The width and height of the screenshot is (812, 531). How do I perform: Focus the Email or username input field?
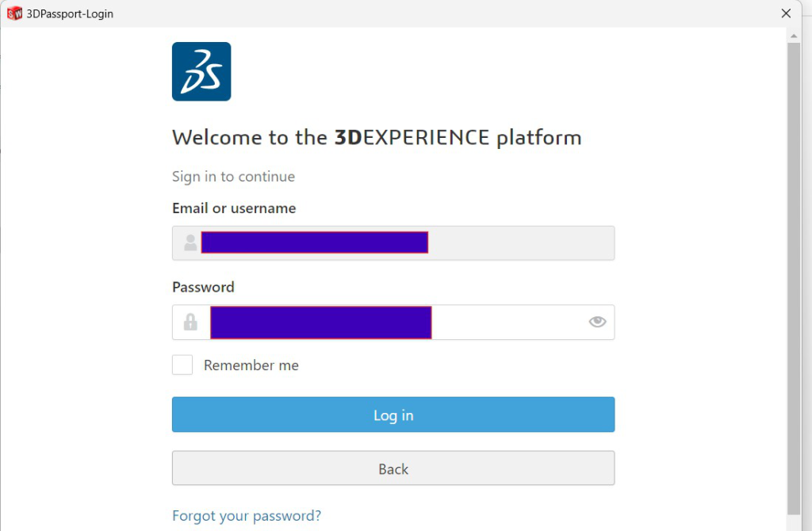pyautogui.click(x=393, y=243)
